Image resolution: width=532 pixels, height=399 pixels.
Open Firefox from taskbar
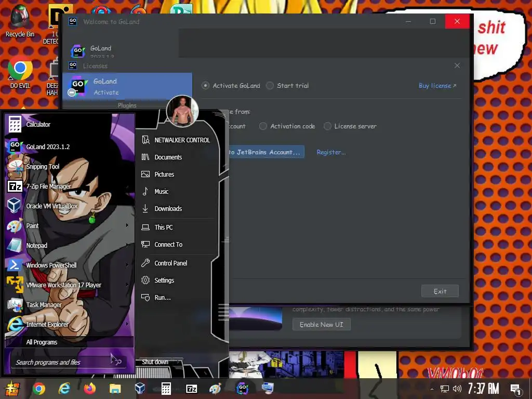tap(89, 389)
